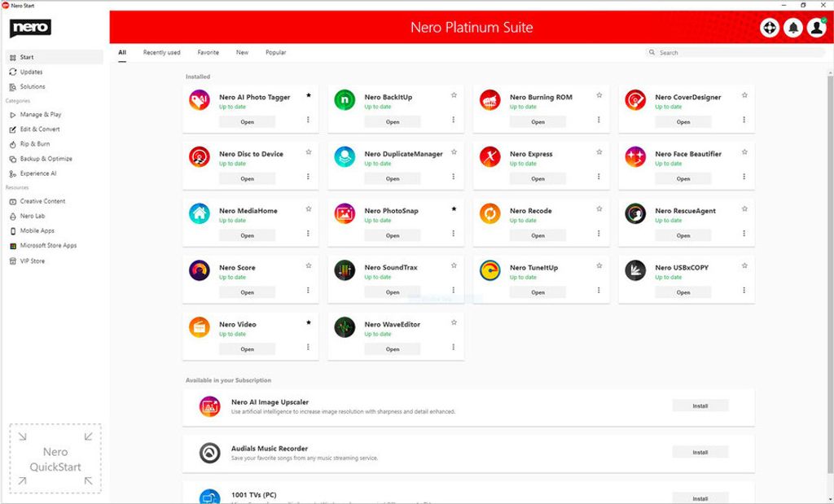Click the Nero logo in sidebar
The image size is (834, 504).
point(30,28)
